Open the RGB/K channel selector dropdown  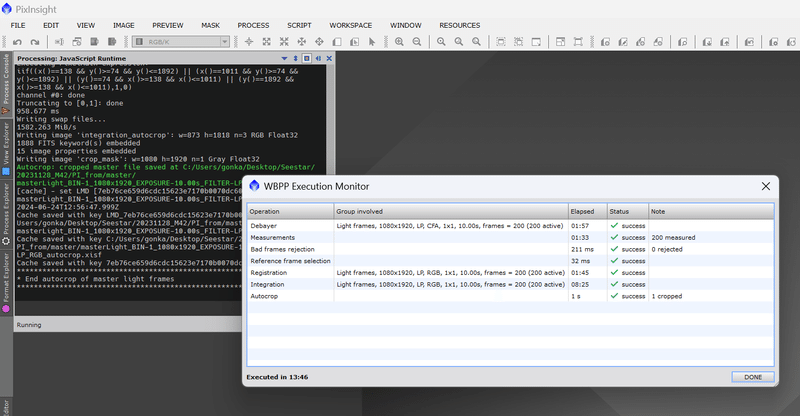[x=181, y=42]
